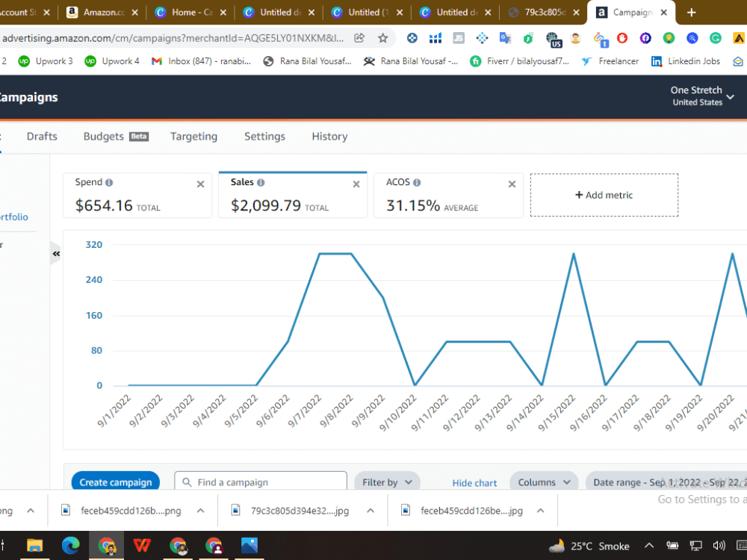Expand options for feceb459cdd126be....jpg download
747x560 pixels.
pos(540,511)
